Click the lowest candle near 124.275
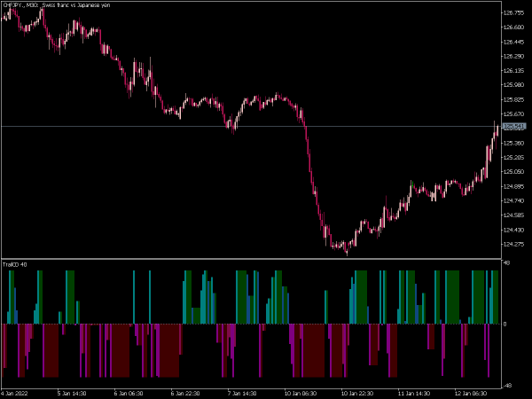The image size is (532, 399). click(x=346, y=252)
